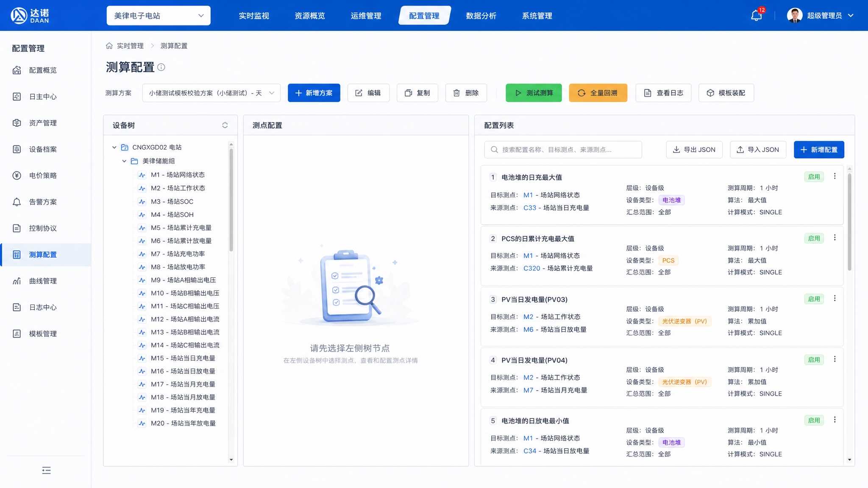Click the 新增方案 button
The height and width of the screenshot is (488, 868).
click(x=314, y=93)
